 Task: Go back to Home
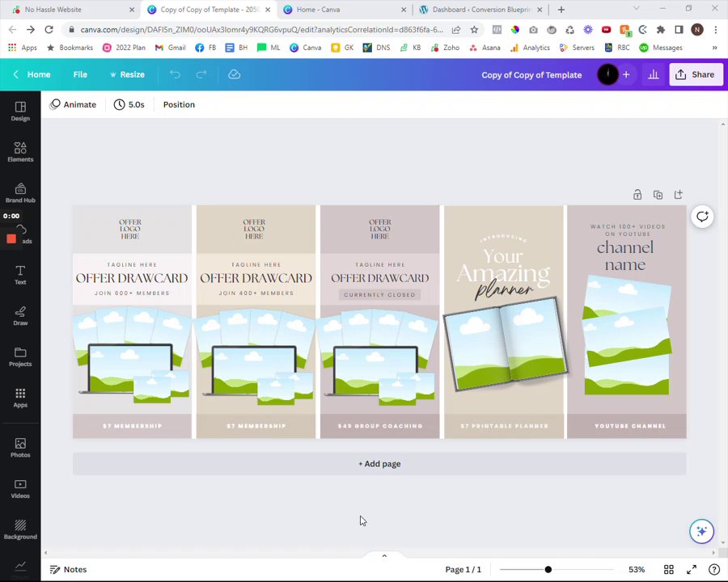(32, 74)
